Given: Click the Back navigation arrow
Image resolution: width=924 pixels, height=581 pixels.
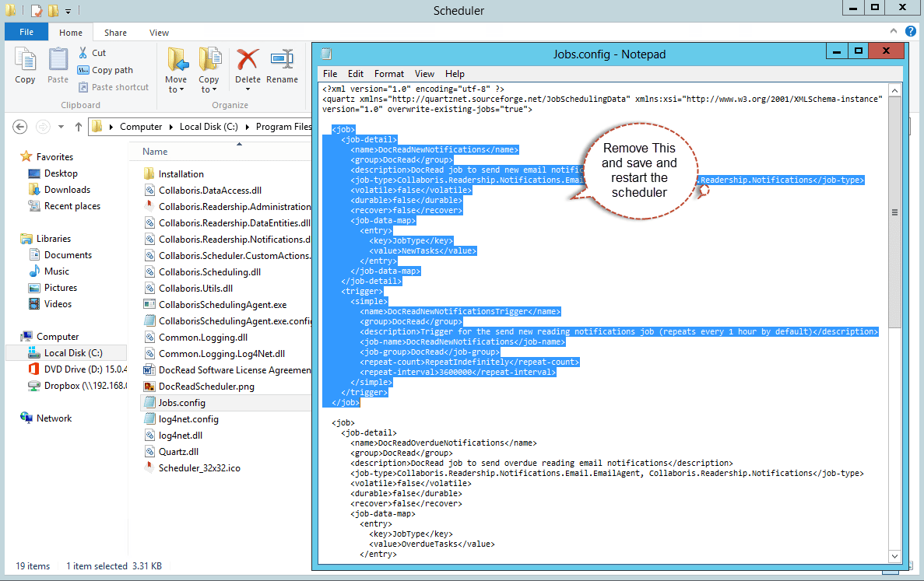Looking at the screenshot, I should (x=20, y=127).
